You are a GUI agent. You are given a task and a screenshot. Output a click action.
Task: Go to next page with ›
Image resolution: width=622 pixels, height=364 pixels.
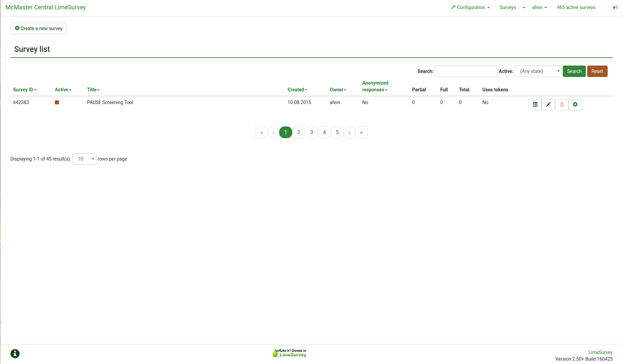(349, 132)
